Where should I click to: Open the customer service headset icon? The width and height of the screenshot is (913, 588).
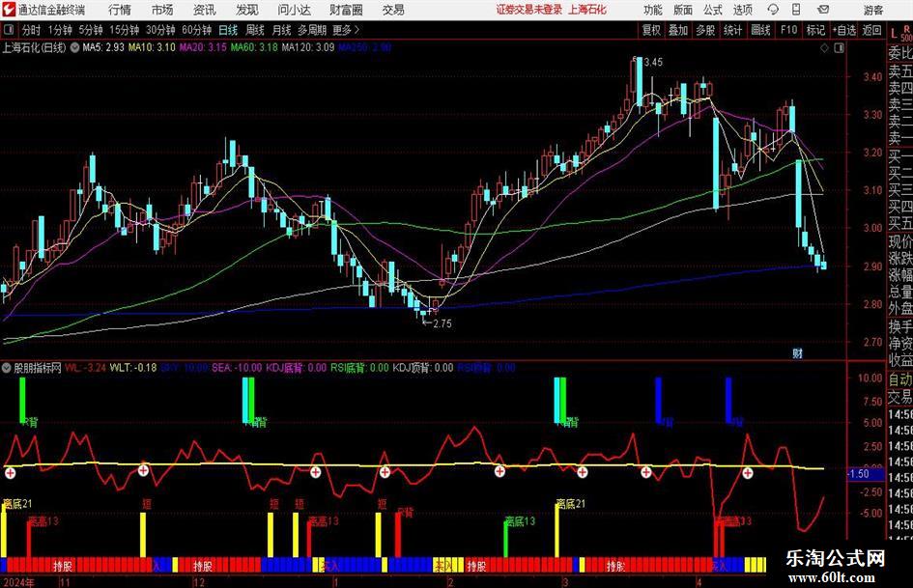(773, 10)
